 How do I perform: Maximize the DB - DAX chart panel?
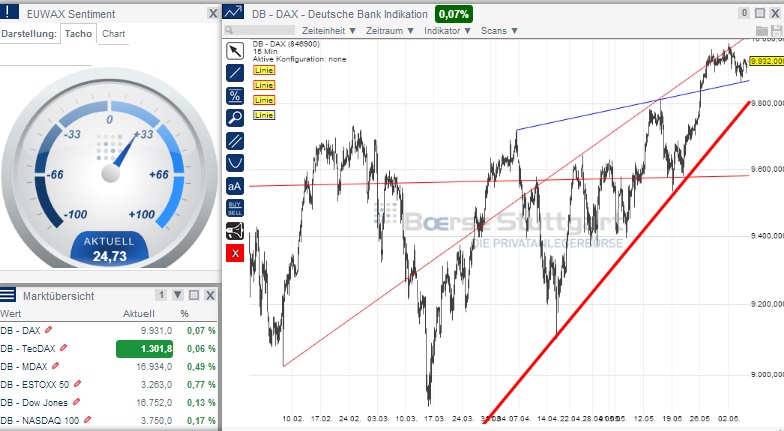(x=760, y=14)
